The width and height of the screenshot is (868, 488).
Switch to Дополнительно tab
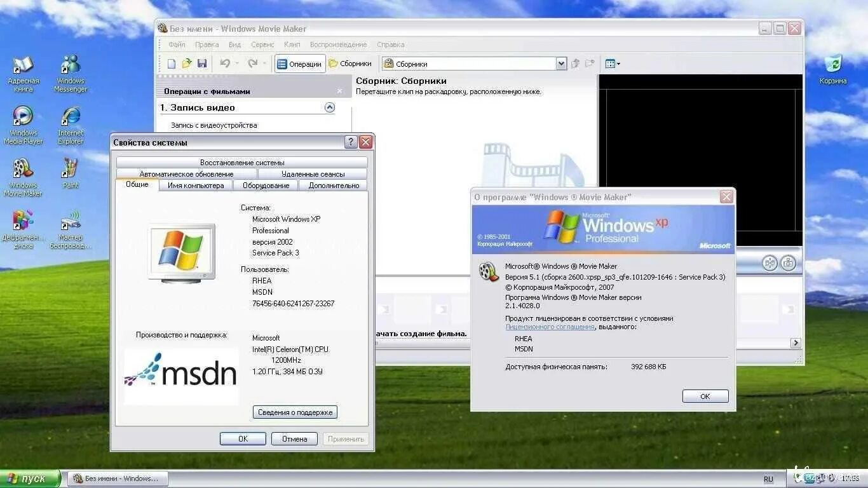(x=334, y=186)
